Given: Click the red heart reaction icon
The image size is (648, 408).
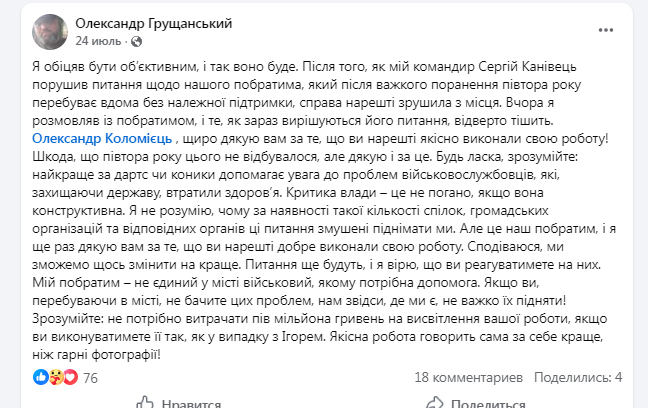Looking at the screenshot, I should pyautogui.click(x=71, y=377).
